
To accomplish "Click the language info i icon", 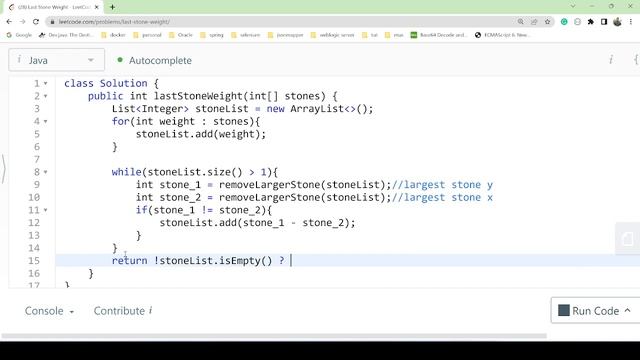I will click(19, 60).
